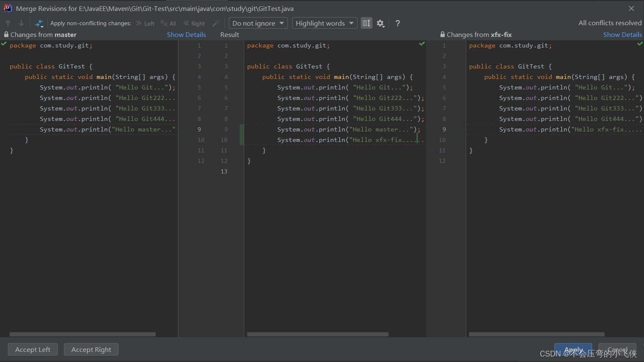
Task: Click the right pane horizontal scrollbar
Action: click(x=537, y=334)
